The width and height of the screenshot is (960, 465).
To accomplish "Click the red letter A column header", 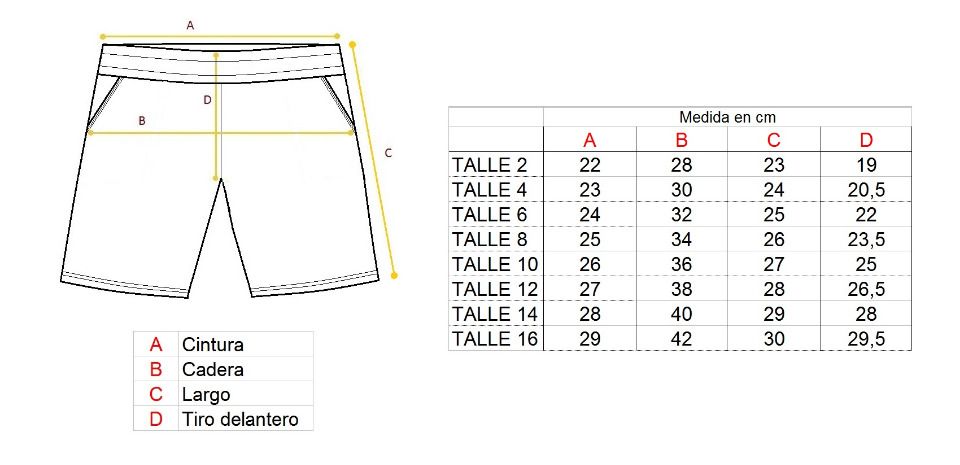I will (x=590, y=140).
